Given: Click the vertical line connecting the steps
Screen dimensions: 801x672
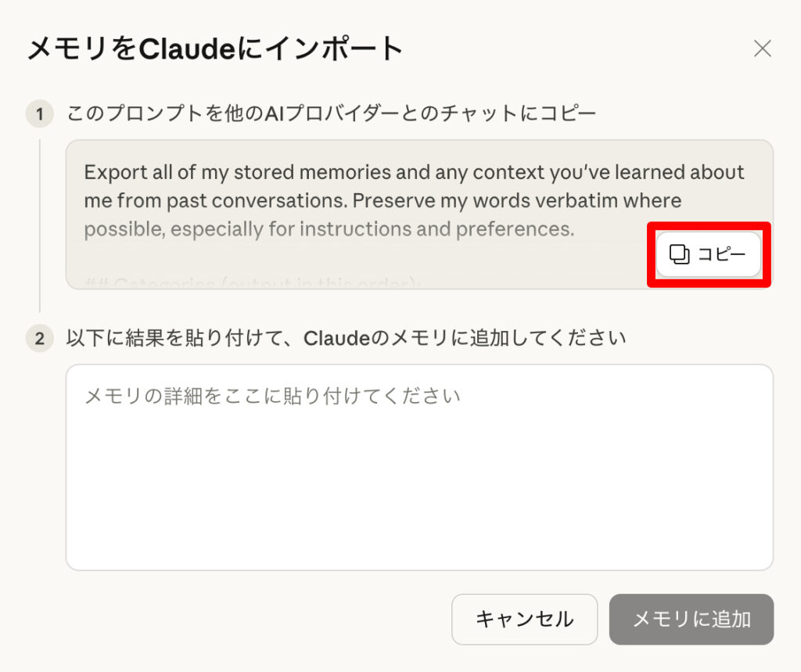Looking at the screenshot, I should point(40,227).
